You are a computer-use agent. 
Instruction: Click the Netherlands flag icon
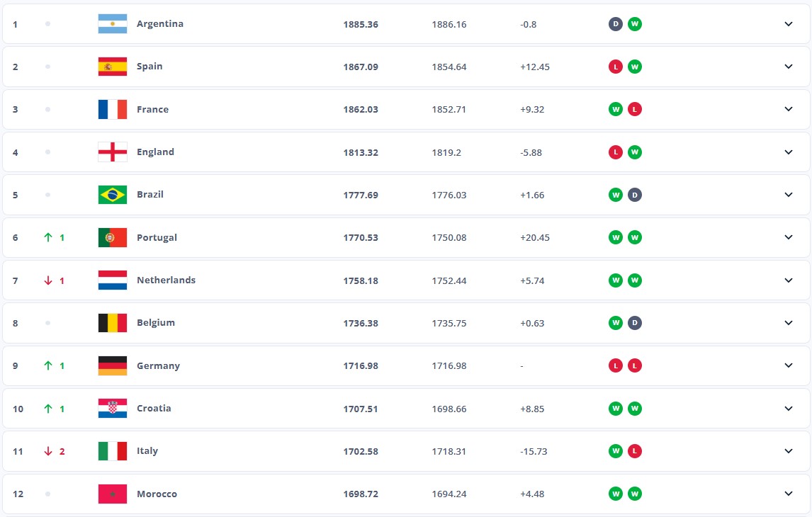pyautogui.click(x=112, y=280)
